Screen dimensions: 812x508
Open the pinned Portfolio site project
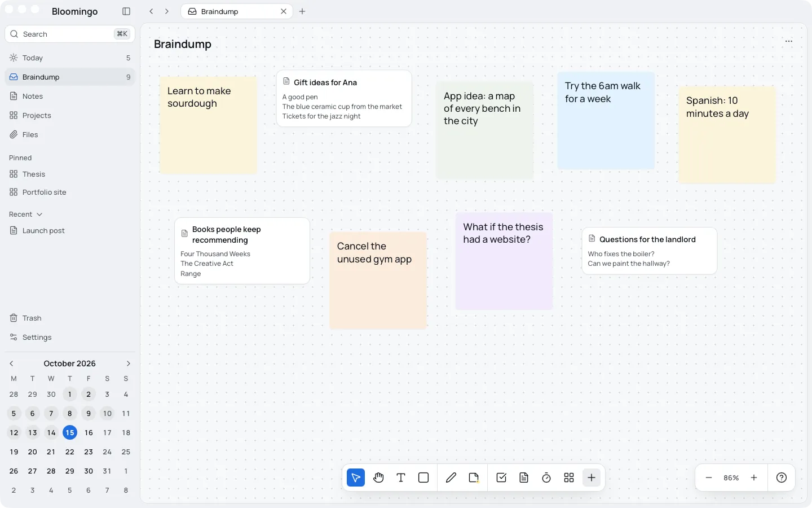[x=70, y=192]
